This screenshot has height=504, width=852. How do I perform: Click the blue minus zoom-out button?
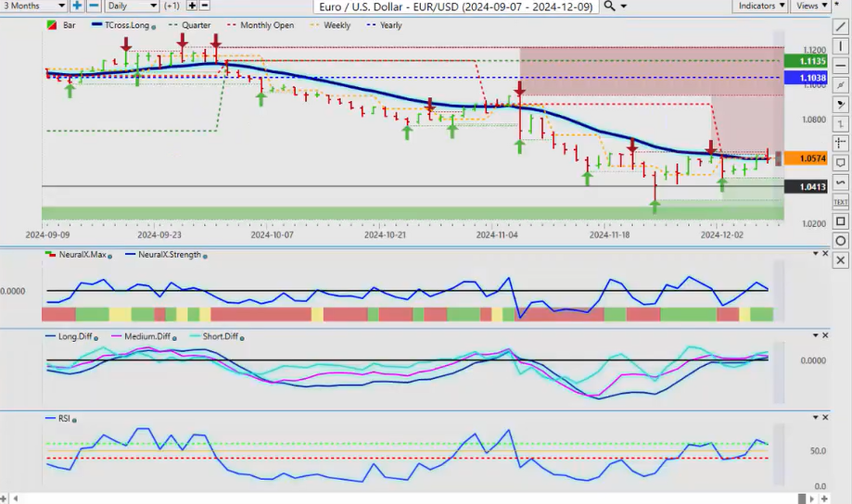92,6
